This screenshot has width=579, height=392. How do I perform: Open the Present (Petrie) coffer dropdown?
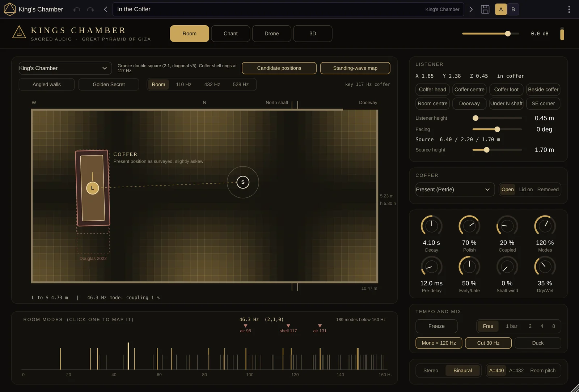click(x=455, y=189)
